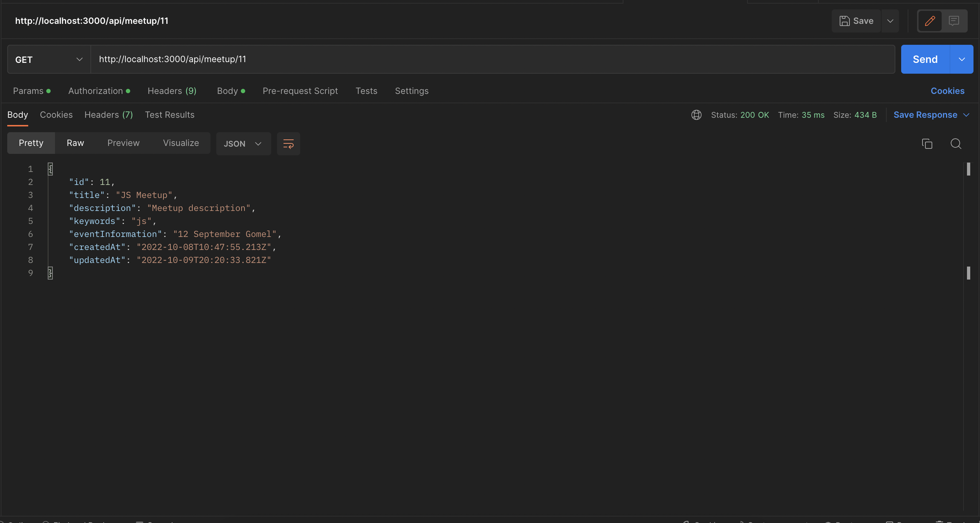Open the comments panel icon

[954, 21]
